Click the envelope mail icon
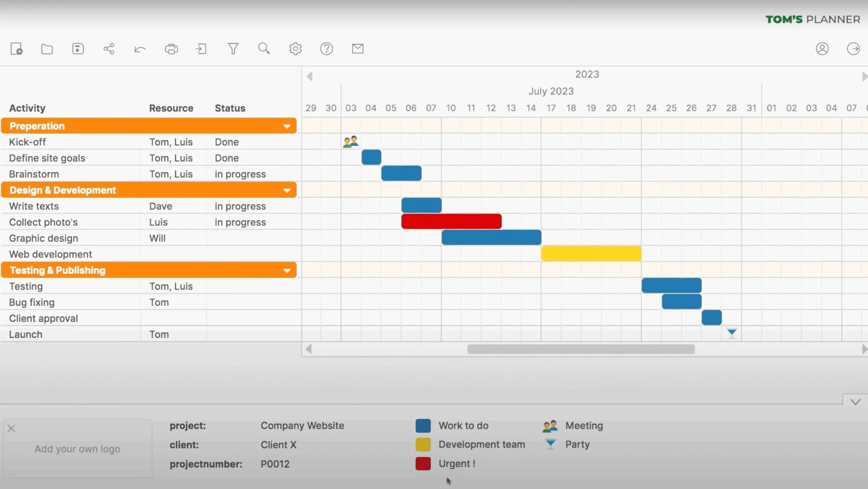868x489 pixels. coord(358,49)
